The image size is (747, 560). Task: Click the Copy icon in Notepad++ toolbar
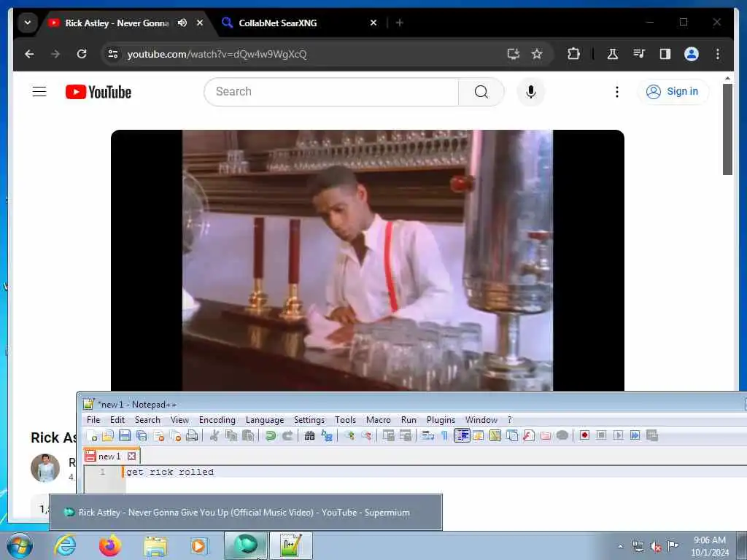[x=231, y=436]
